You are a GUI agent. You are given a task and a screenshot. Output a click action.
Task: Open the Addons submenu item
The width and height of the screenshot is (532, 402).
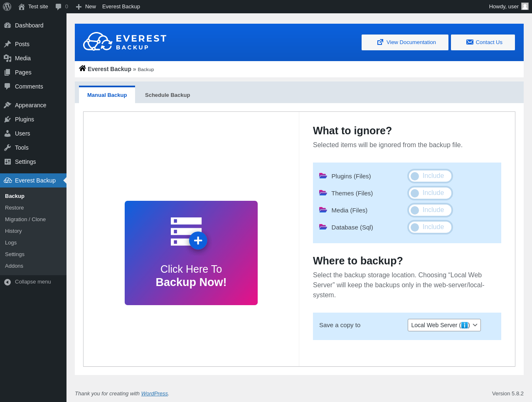(x=33, y=266)
